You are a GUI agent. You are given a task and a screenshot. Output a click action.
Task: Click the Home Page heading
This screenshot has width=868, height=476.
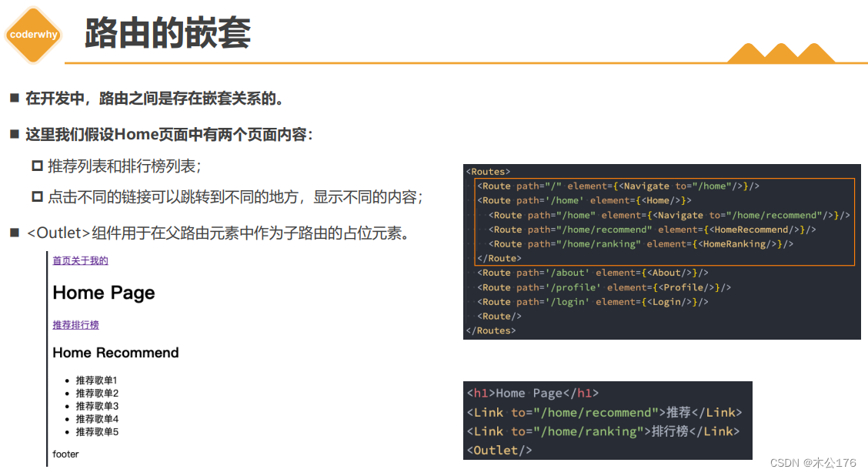click(103, 293)
